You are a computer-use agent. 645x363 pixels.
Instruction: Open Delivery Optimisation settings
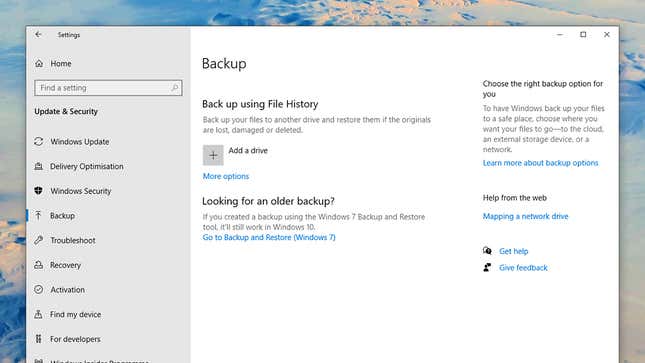click(x=87, y=166)
